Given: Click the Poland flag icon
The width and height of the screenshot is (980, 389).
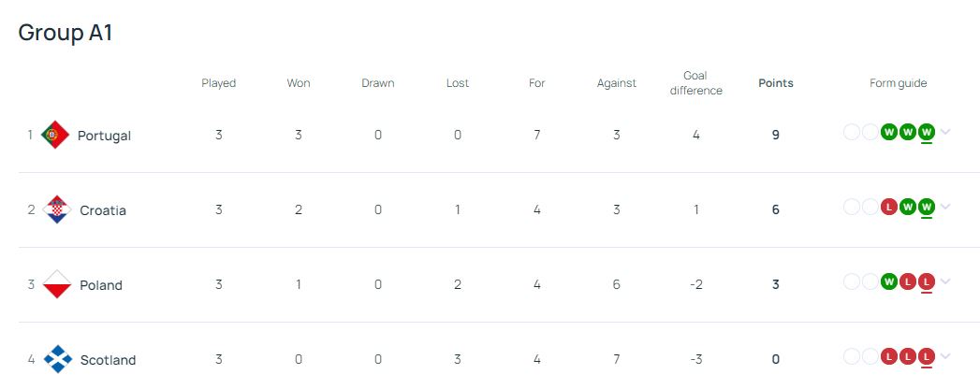Looking at the screenshot, I should [x=58, y=284].
